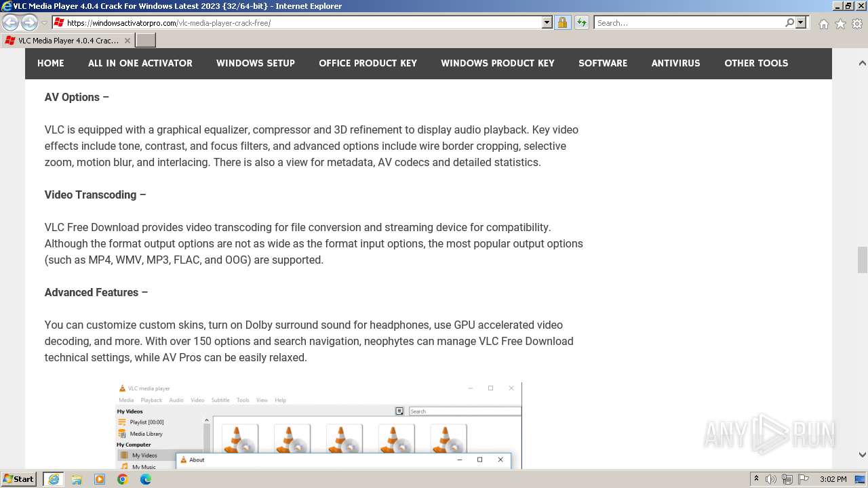Launch Chrome from the taskbar
The image size is (868, 488).
point(123,479)
